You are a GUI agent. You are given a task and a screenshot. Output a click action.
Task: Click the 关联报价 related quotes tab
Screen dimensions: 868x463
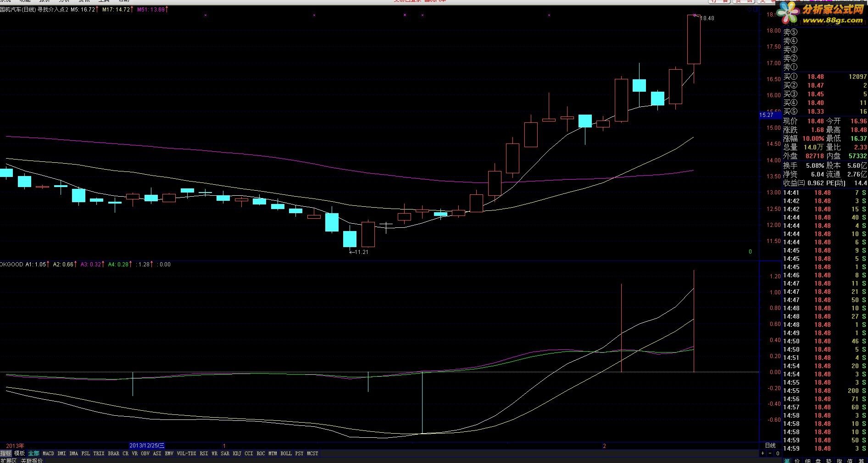click(x=32, y=460)
